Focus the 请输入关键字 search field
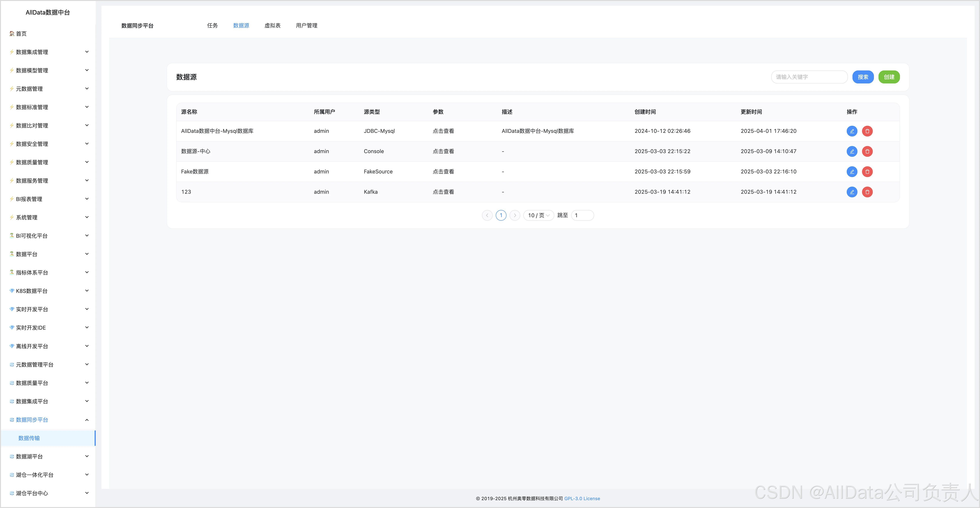980x508 pixels. pyautogui.click(x=809, y=77)
